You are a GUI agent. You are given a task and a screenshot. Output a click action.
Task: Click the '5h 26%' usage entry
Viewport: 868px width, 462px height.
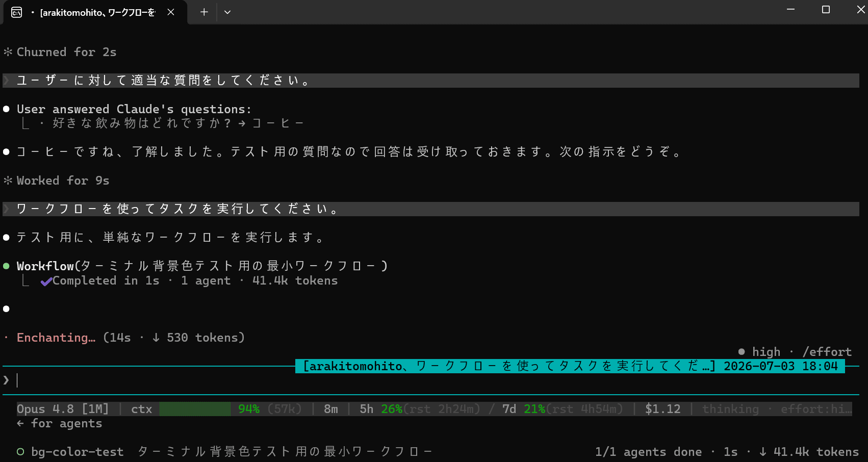[x=381, y=409]
